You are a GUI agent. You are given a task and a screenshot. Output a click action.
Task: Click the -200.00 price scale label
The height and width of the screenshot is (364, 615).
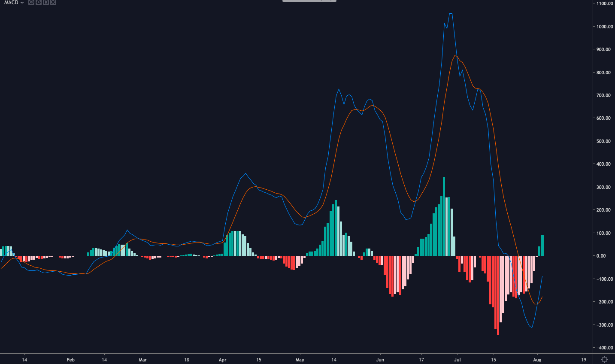pos(604,302)
